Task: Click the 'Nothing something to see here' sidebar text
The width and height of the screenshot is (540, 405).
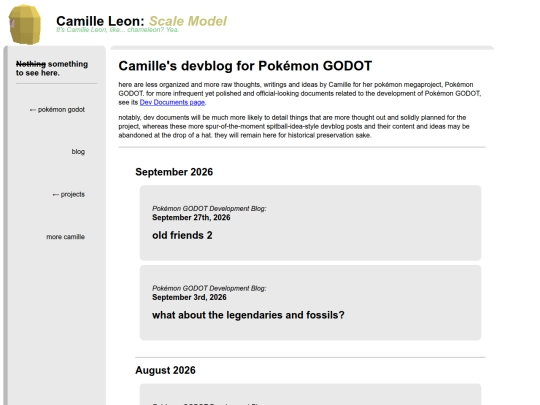Action: coord(52,68)
